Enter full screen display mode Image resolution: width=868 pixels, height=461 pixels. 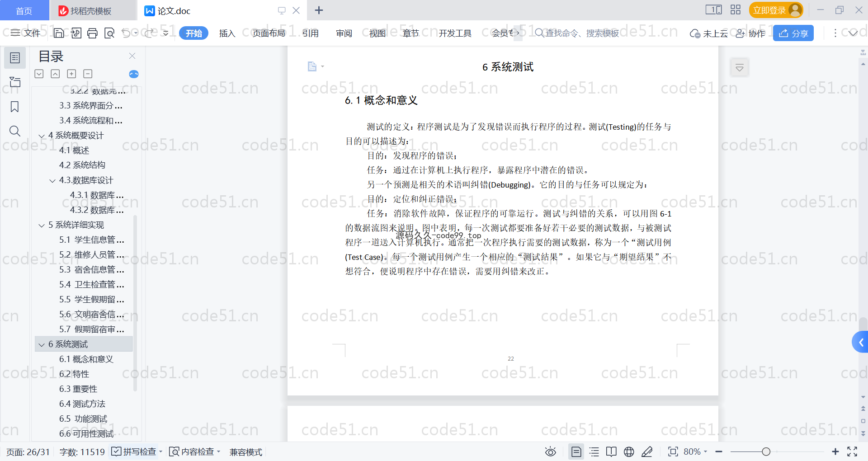pos(852,452)
